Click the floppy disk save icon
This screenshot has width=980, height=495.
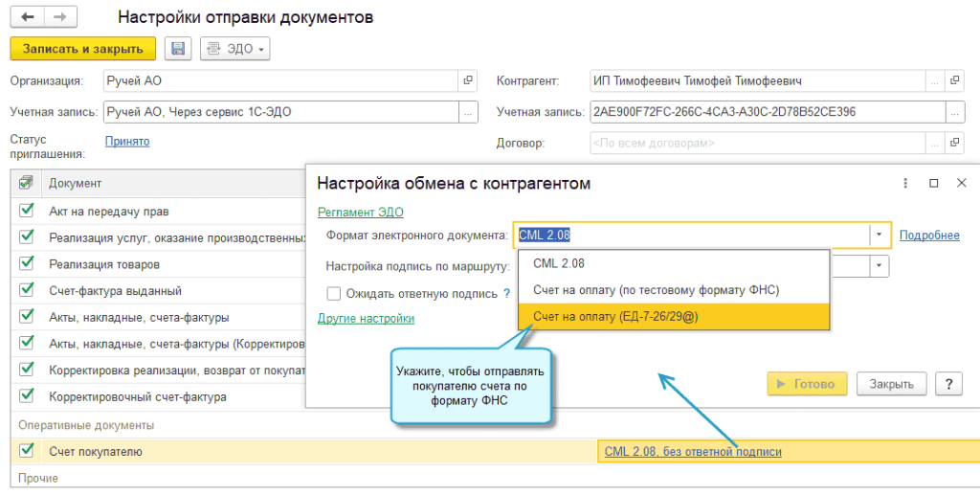tap(179, 49)
